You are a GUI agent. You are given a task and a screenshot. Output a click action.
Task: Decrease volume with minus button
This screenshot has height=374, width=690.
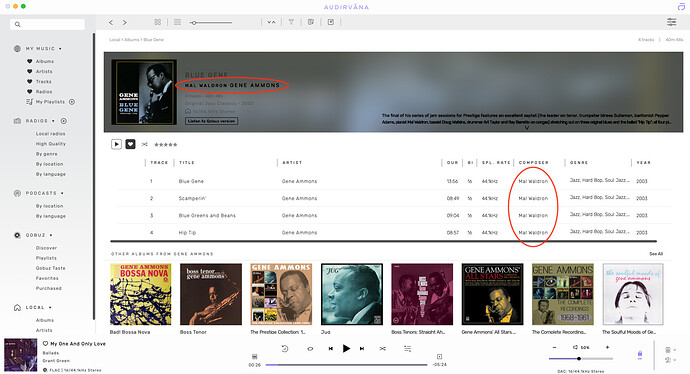[x=554, y=347]
